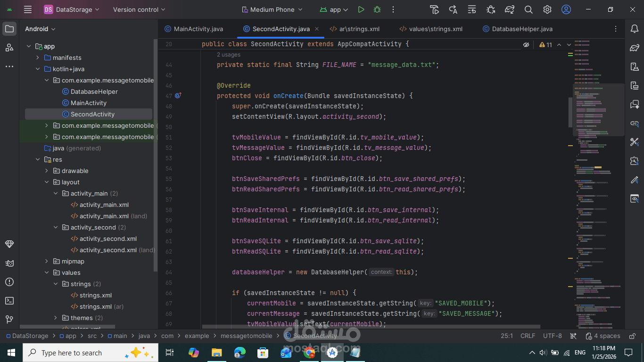Open IDE settings gear icon
This screenshot has height=362, width=644.
click(547, 9)
